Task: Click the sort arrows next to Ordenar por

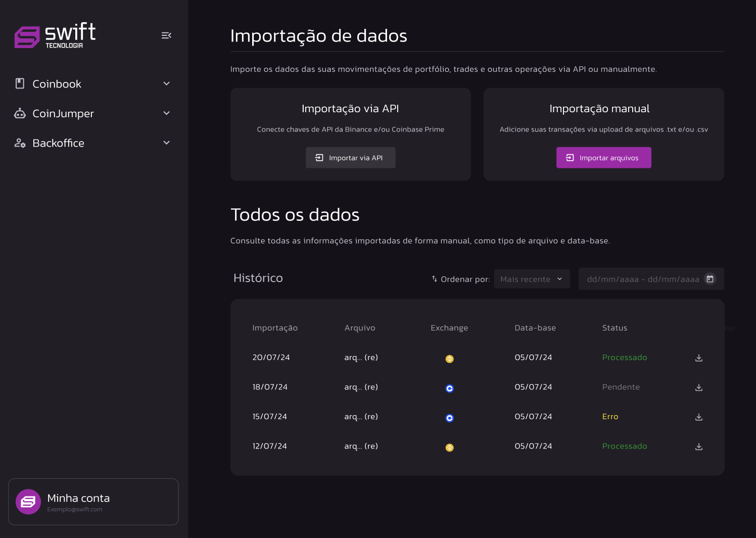Action: 433,279
